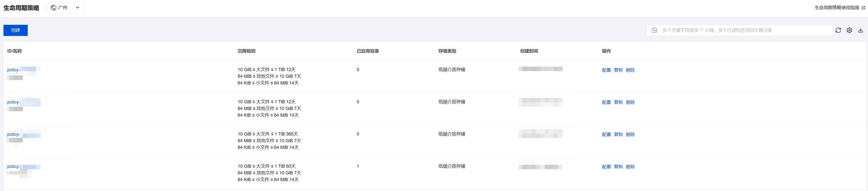Open the 广州 region dropdown

tap(65, 8)
